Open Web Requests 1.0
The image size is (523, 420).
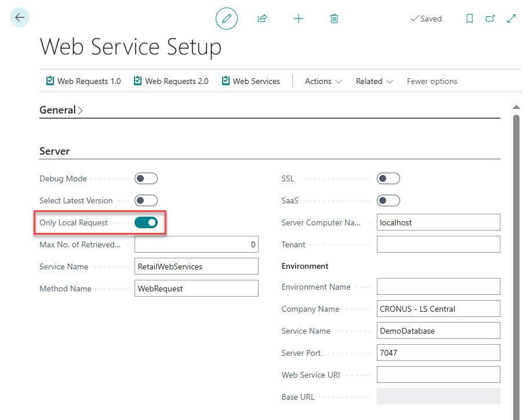click(x=83, y=81)
